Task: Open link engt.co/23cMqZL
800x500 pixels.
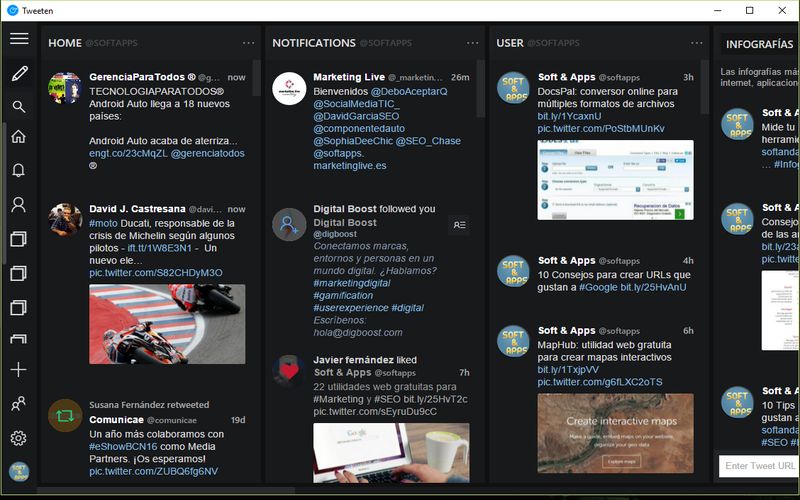Action: (128, 153)
